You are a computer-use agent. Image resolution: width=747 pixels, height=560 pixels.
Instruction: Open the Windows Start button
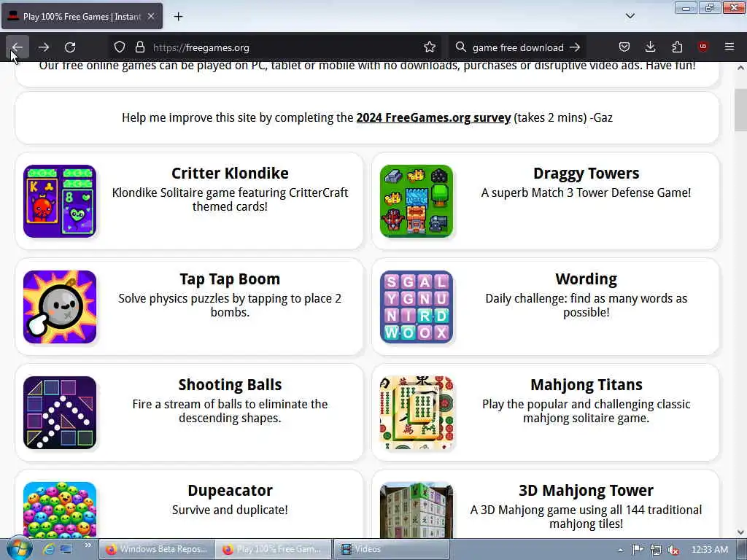(19, 549)
